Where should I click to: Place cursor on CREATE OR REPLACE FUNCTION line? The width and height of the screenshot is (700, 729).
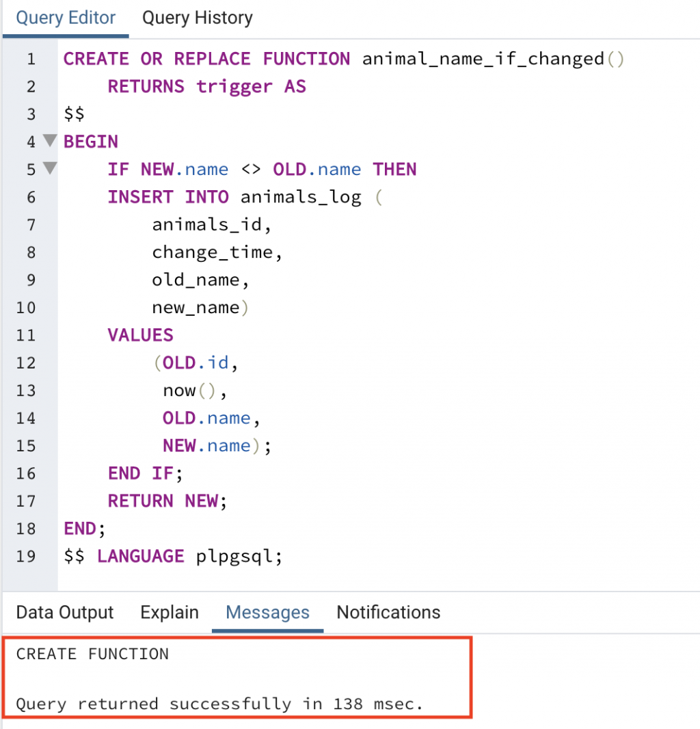point(344,59)
